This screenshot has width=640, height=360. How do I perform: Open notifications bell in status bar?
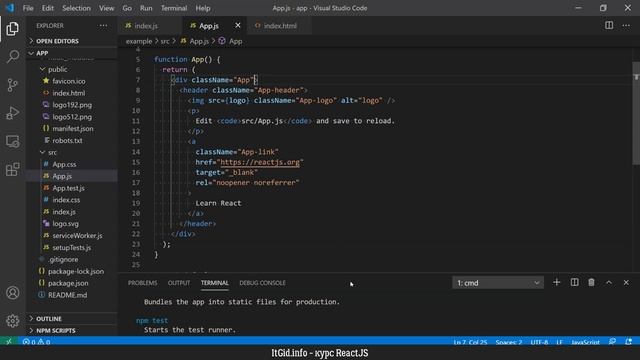pos(629,342)
